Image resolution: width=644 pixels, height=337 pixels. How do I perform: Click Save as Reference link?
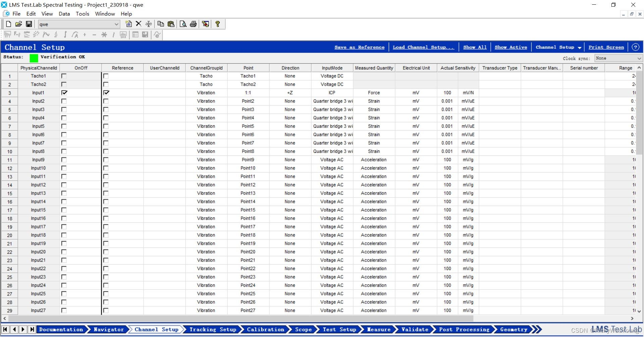pos(359,47)
